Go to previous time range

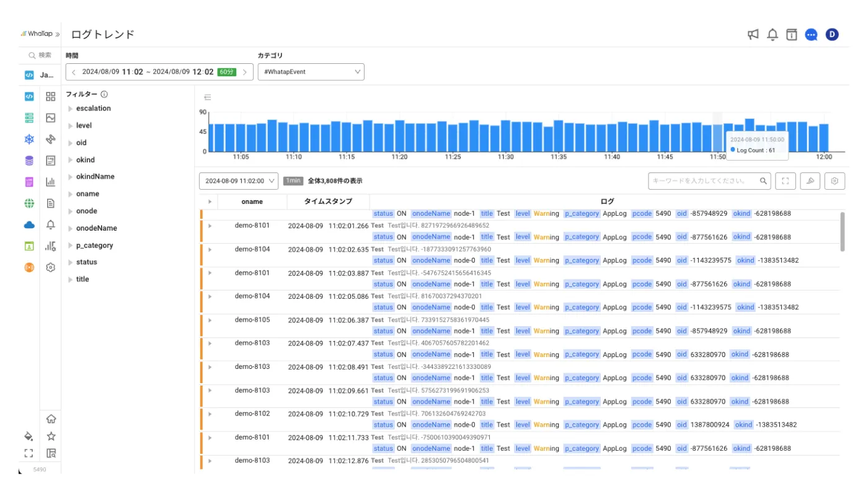pos(74,72)
